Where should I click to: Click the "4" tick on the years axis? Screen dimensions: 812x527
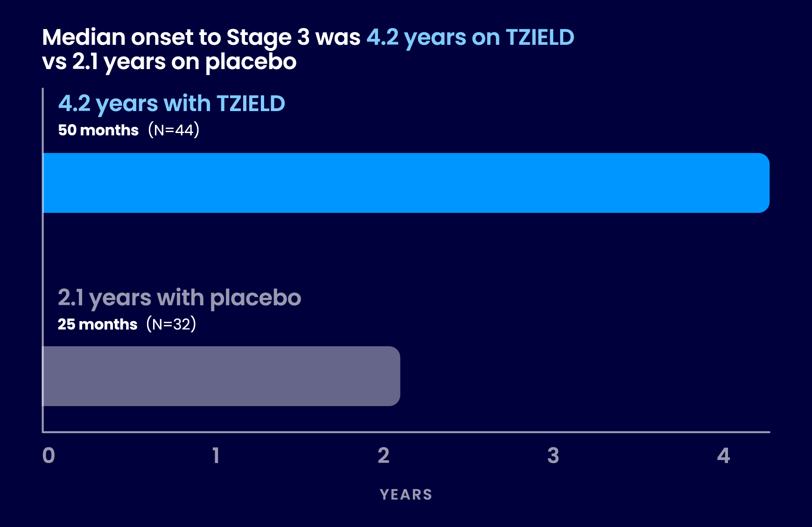pos(723,456)
